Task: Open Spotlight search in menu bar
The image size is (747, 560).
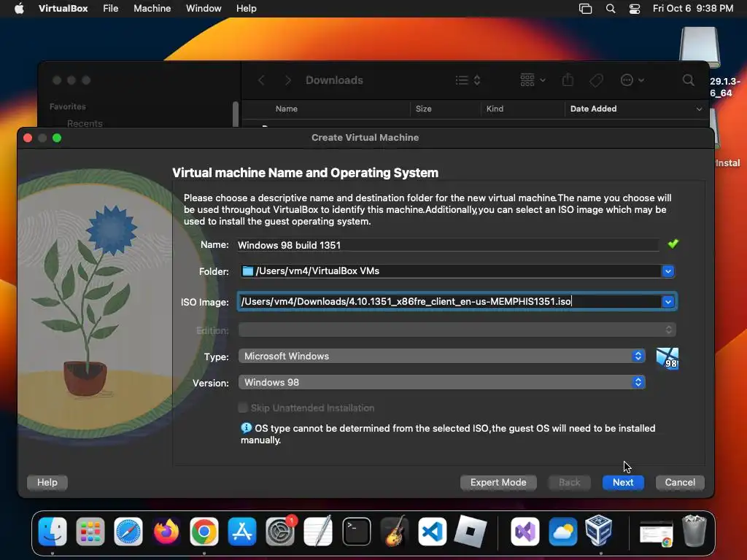Action: pos(611,9)
